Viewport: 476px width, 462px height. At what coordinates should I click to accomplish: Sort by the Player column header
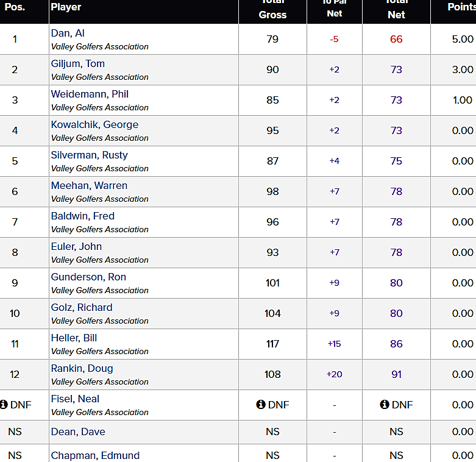(66, 7)
